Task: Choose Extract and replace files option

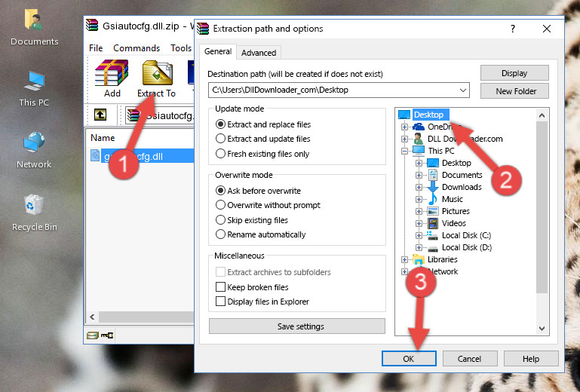Action: tap(220, 124)
